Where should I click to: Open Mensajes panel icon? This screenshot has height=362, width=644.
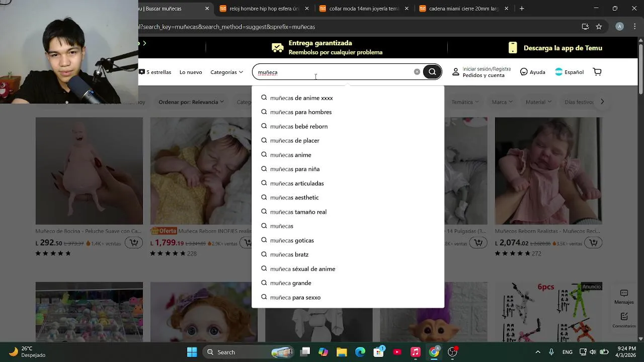tap(624, 297)
